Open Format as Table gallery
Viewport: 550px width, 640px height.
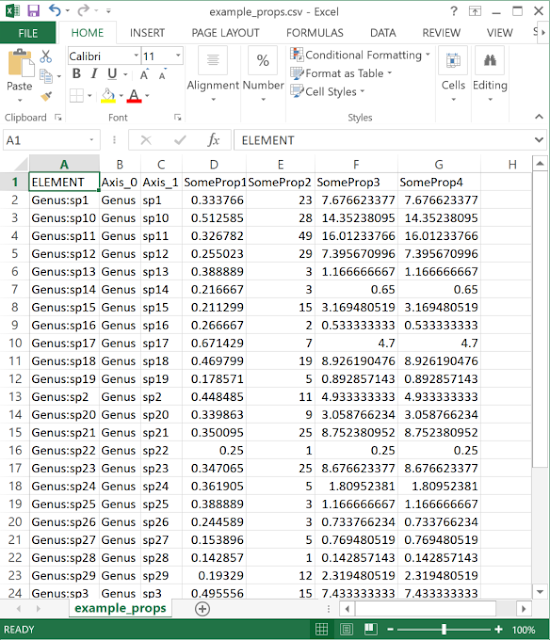341,73
